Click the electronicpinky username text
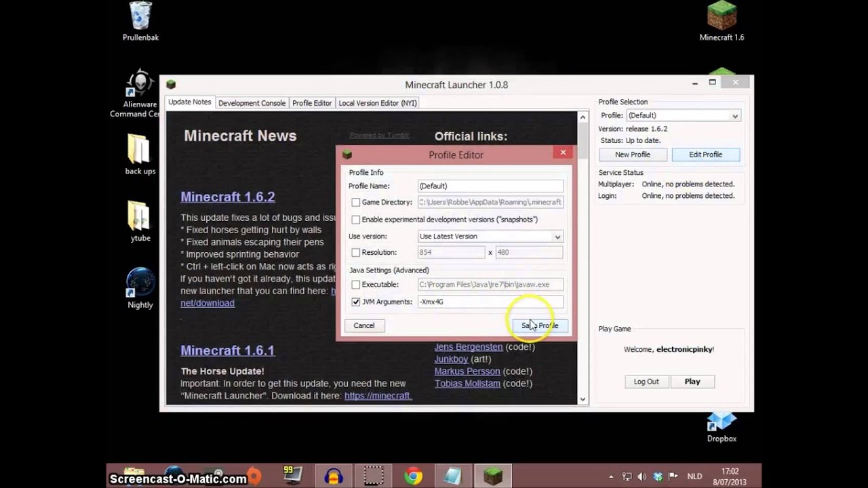868x488 pixels. coord(684,350)
